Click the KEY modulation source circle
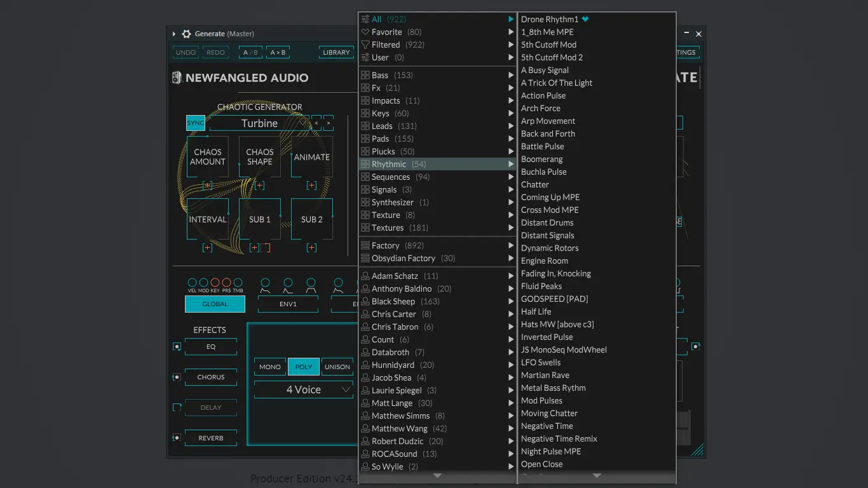The image size is (868, 488). click(x=215, y=282)
